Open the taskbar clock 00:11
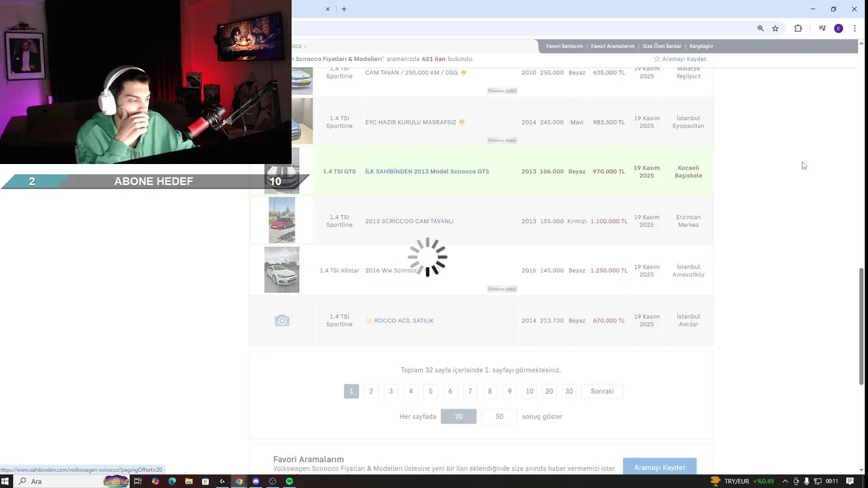The image size is (868, 488). [x=832, y=481]
